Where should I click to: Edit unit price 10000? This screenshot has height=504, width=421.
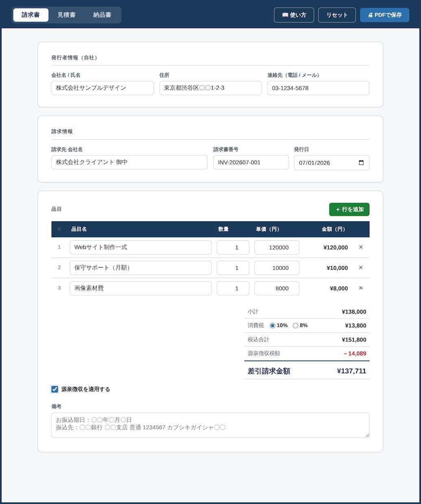pos(277,267)
